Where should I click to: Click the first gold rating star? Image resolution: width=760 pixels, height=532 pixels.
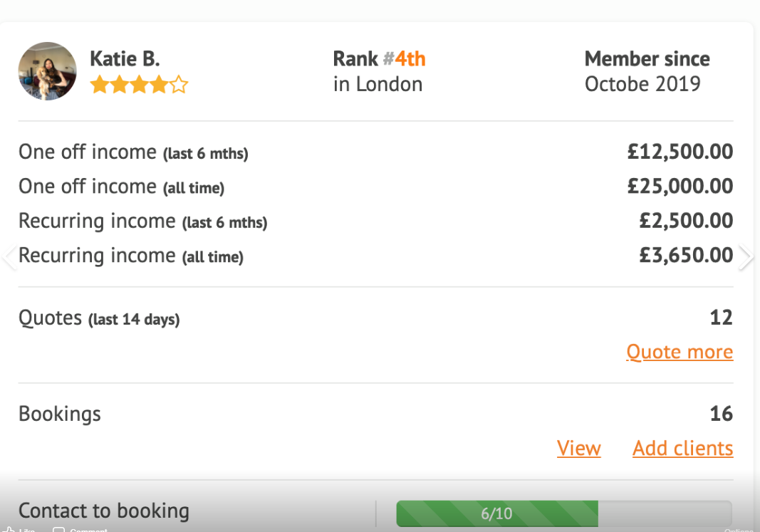[99, 84]
